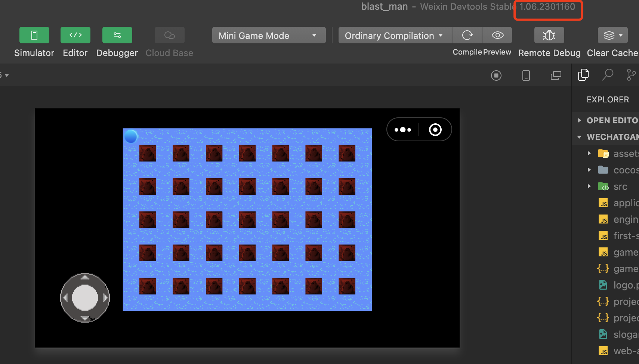Click the Cloud Base cloud icon

(x=170, y=35)
